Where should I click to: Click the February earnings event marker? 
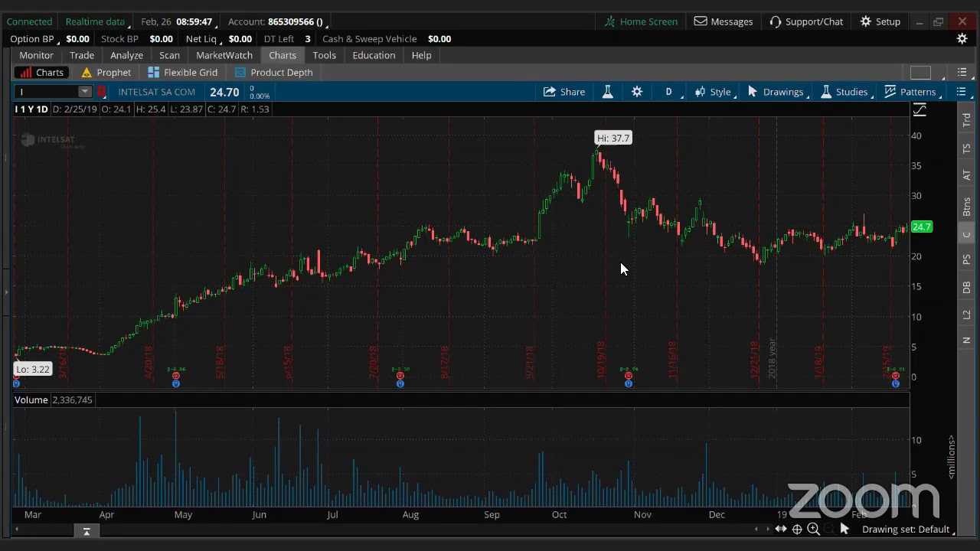click(x=895, y=376)
